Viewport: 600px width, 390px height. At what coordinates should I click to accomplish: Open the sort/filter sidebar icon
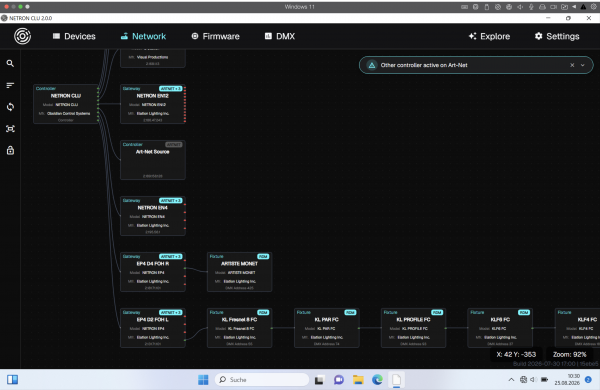(x=10, y=85)
